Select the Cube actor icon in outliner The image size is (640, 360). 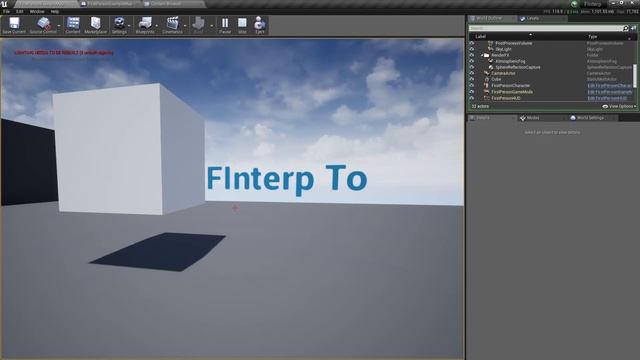pos(487,80)
